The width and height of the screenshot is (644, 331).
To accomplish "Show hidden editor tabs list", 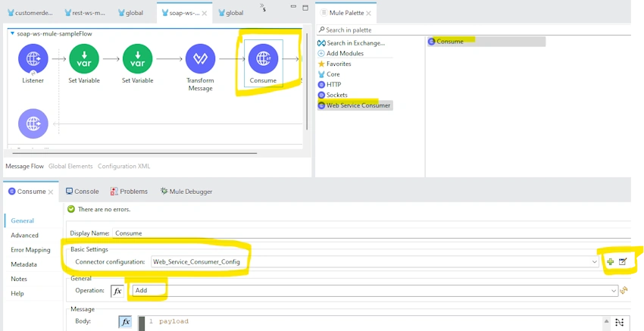I will point(263,8).
